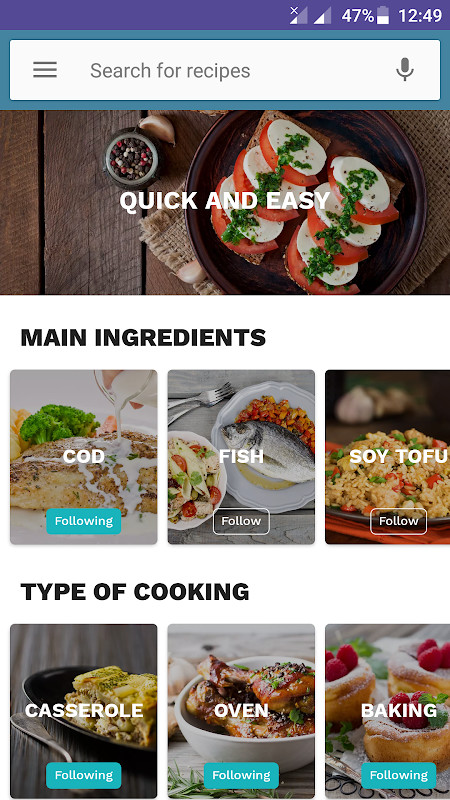This screenshot has width=450, height=800.
Task: Unfollow the Cod ingredient
Action: (84, 521)
